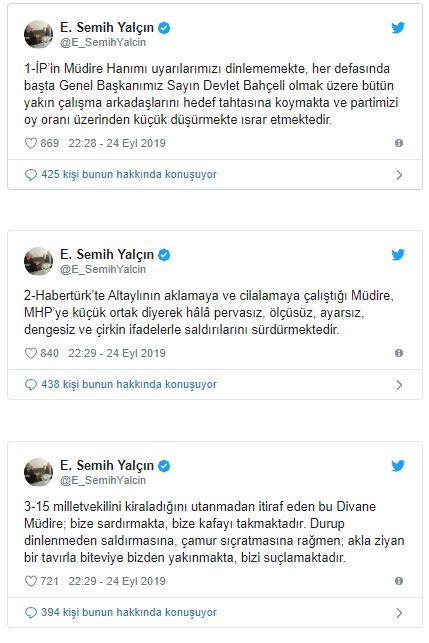Open the profile avatar on the first tweet
Screen dimensions: 429x643
39,34
